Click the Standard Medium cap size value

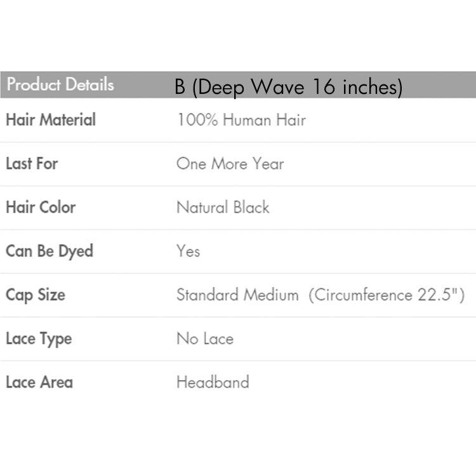pos(237,295)
